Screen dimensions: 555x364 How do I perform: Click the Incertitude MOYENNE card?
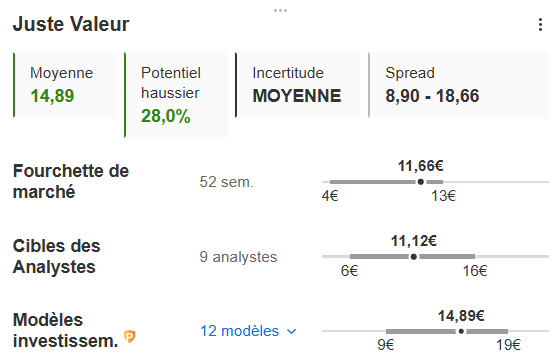[x=298, y=85]
